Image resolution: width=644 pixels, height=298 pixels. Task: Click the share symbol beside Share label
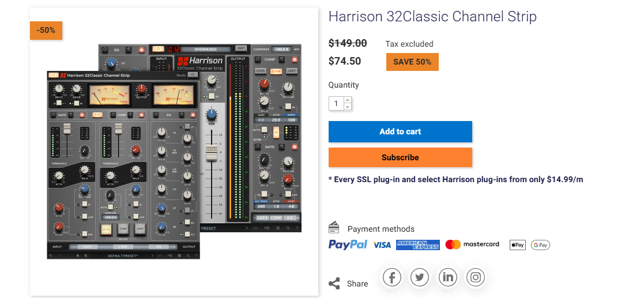pos(334,284)
